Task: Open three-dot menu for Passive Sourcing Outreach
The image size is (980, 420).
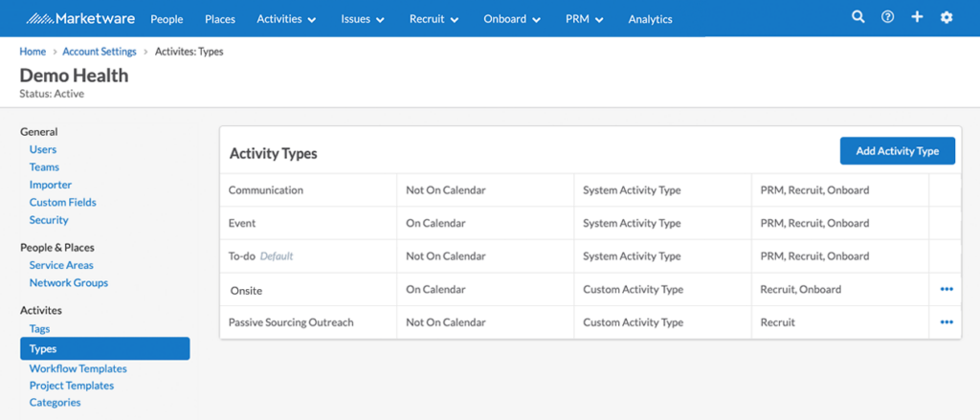Action: click(x=947, y=322)
